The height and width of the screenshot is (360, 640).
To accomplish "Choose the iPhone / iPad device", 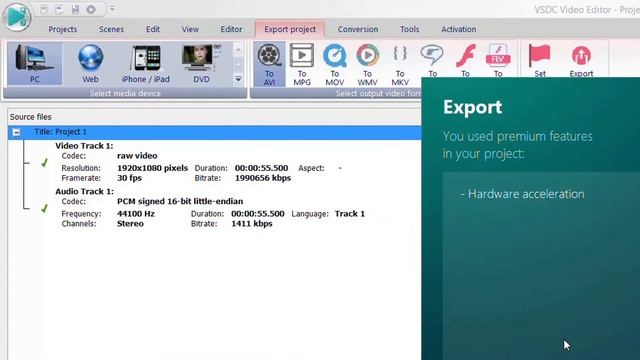I will pyautogui.click(x=146, y=64).
